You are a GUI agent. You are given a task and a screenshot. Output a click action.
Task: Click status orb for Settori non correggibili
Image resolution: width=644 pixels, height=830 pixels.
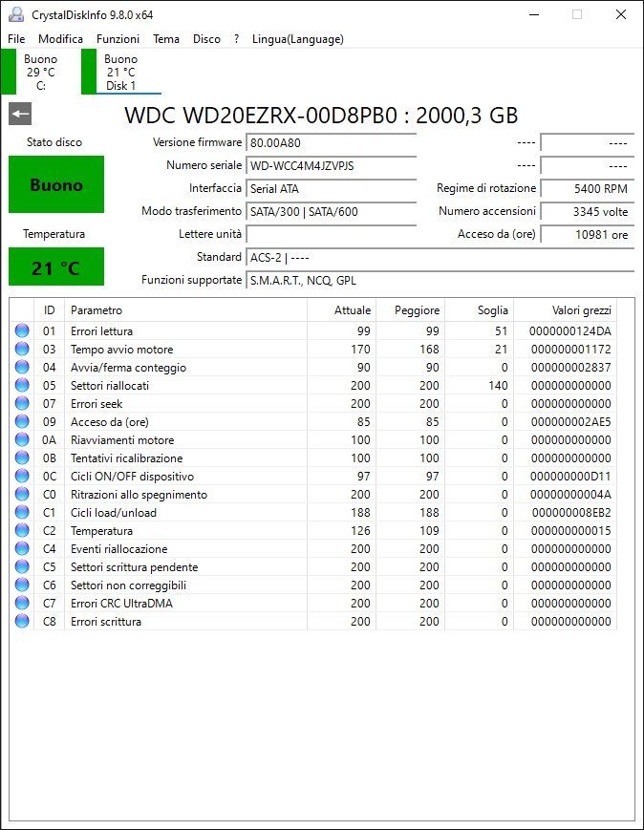(x=22, y=585)
